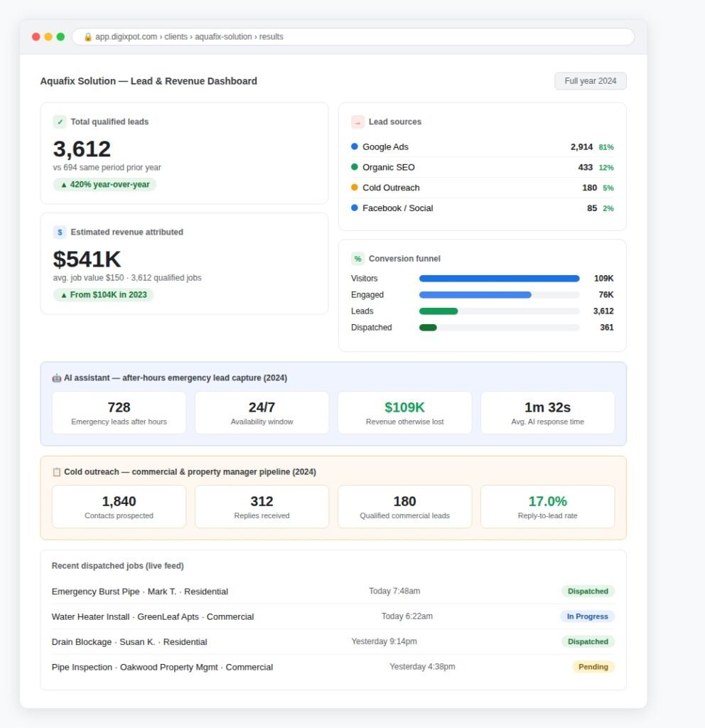Screen dimensions: 705x728
Task: Click the Lead sources arrow icon
Action: [357, 122]
